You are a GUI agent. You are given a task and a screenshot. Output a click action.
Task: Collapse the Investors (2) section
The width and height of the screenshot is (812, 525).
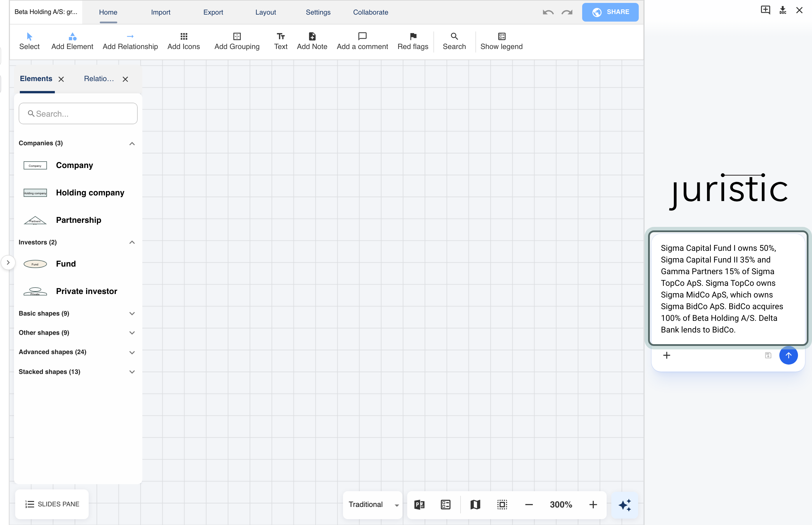132,242
